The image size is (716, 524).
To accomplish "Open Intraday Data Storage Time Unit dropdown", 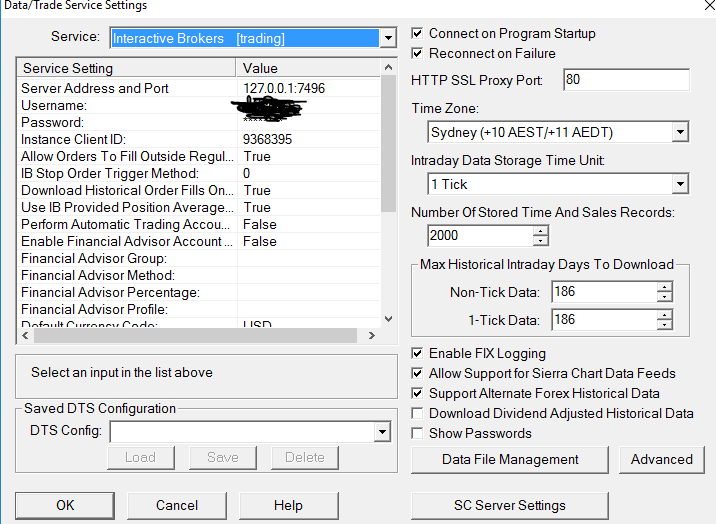I will 680,184.
